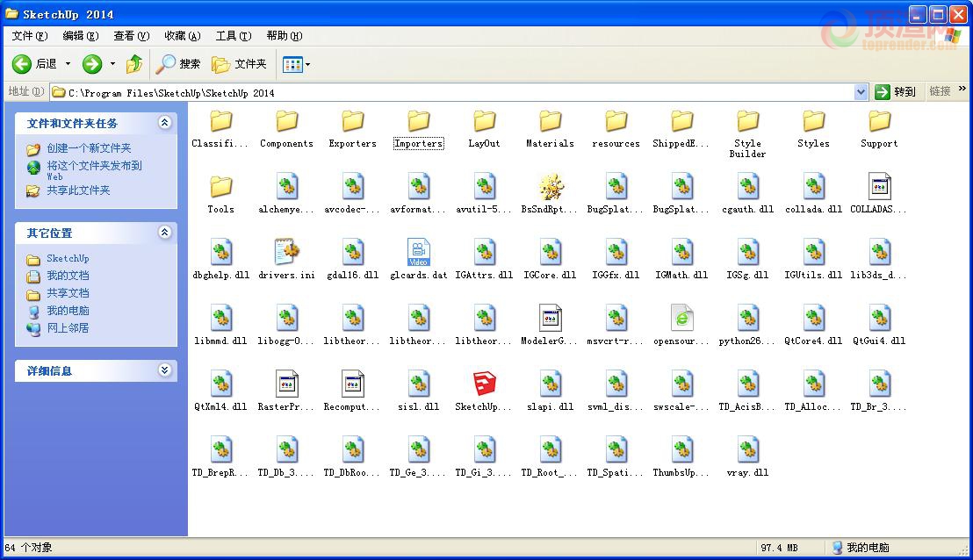Select the drivers.ini file
The height and width of the screenshot is (560, 973).
point(286,259)
